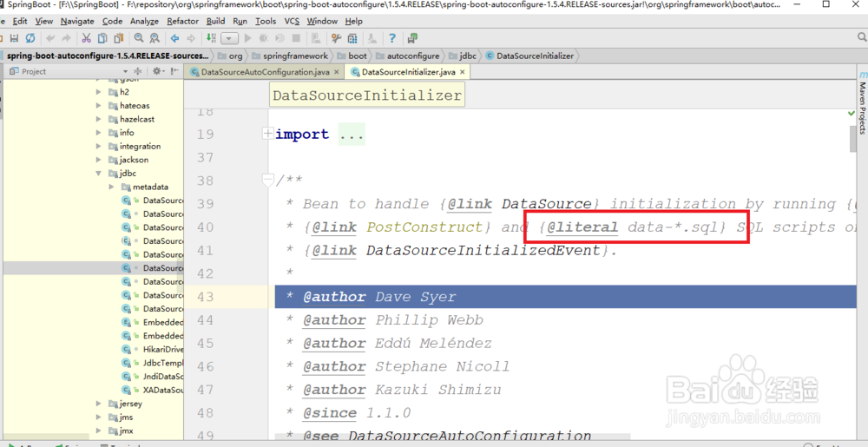Click the green inspection check mark

click(x=852, y=113)
